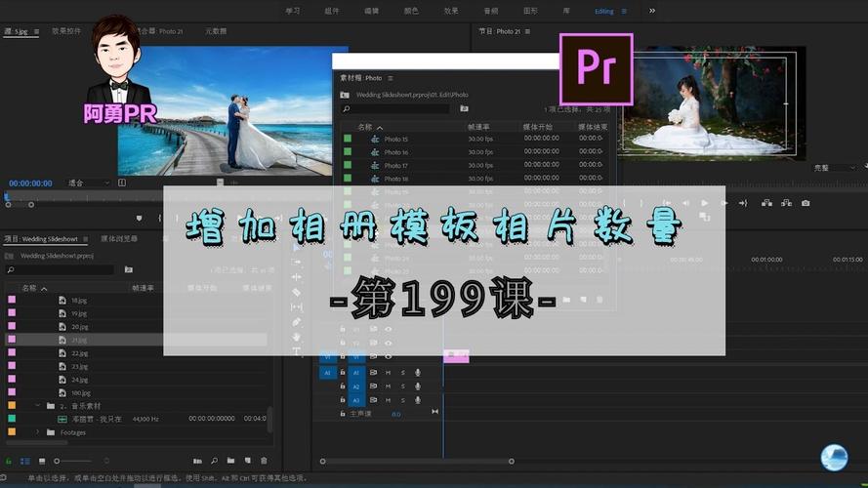Click Project panel search field

pyautogui.click(x=60, y=269)
